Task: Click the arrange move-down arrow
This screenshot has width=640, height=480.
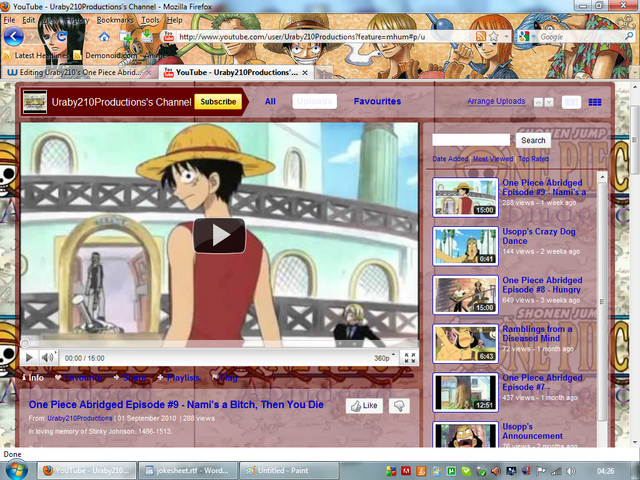Action: coord(549,102)
